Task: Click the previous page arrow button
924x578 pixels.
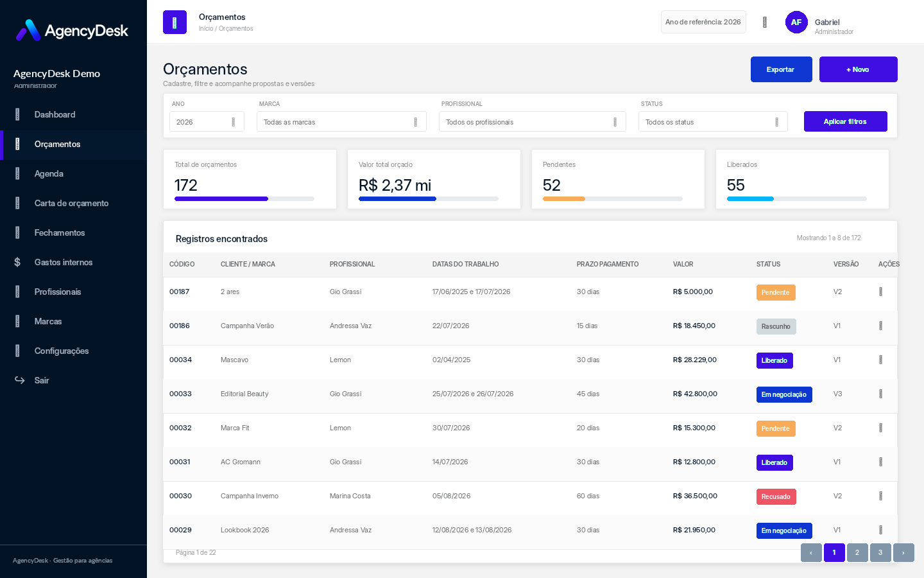Action: [811, 552]
